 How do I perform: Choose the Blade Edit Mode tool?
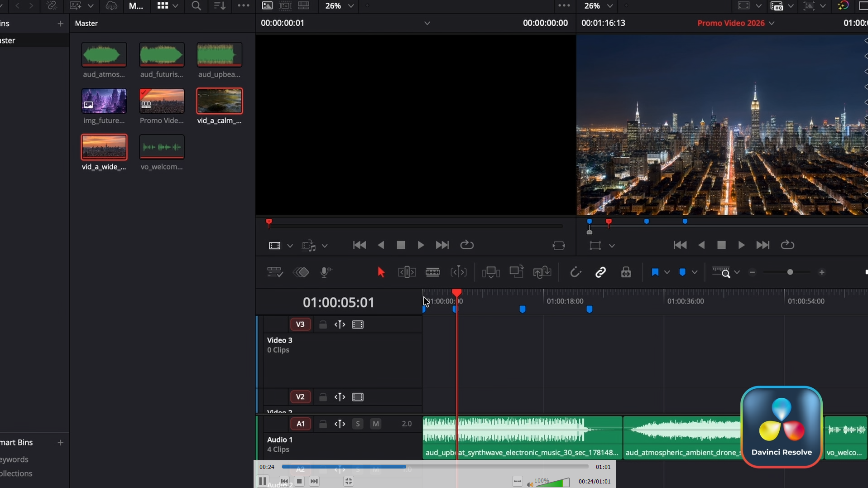click(433, 272)
